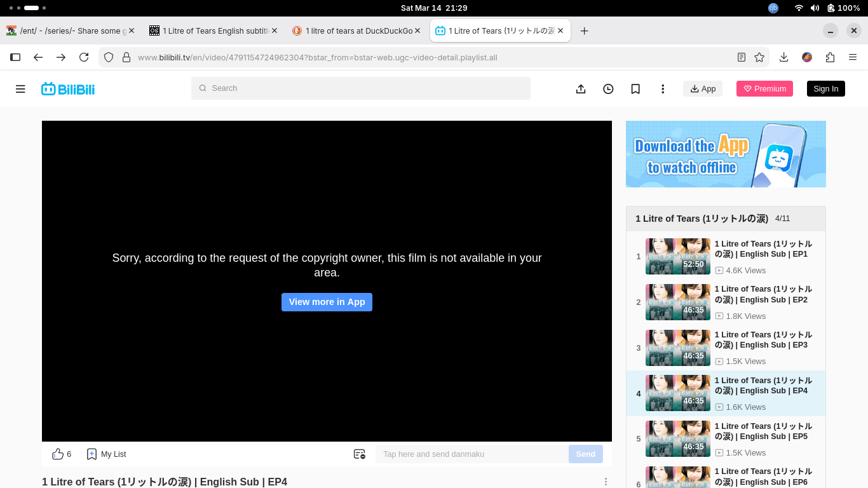Click the View more in App button
Image resolution: width=868 pixels, height=488 pixels.
click(x=327, y=302)
